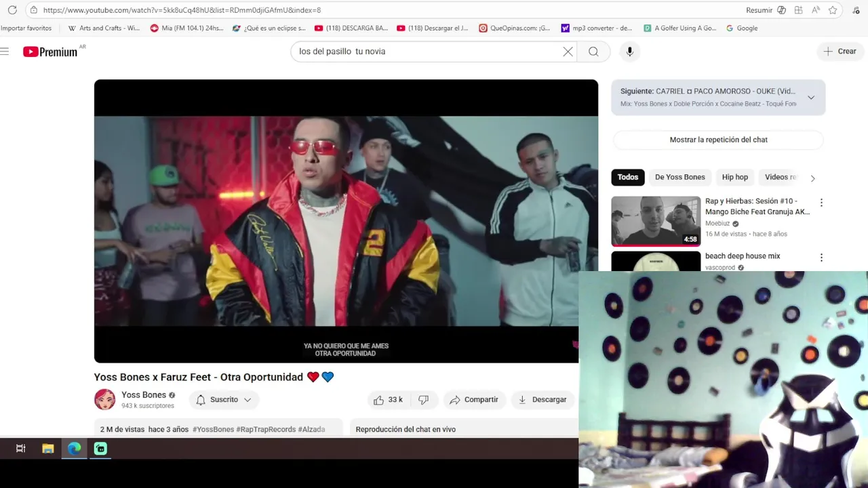Click the read aloud icon in address bar

[x=816, y=10]
